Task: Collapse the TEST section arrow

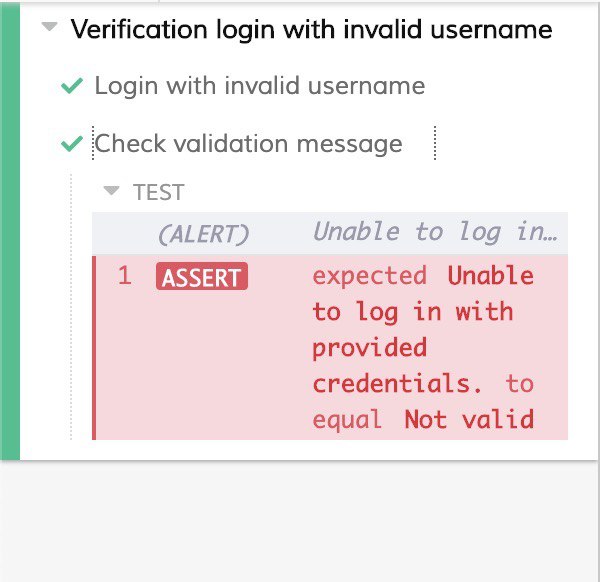Action: [112, 191]
